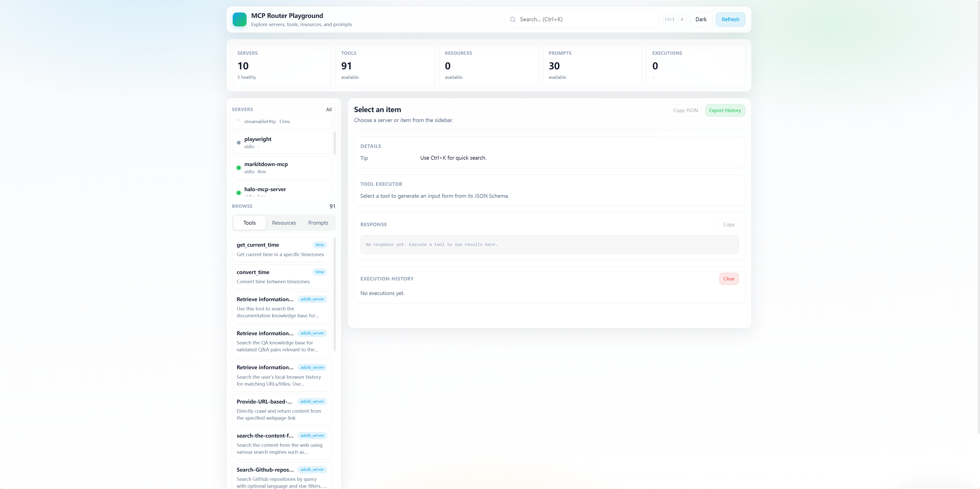Image resolution: width=980 pixels, height=489 pixels.
Task: Click the 'Select an item' heading
Action: pos(377,110)
